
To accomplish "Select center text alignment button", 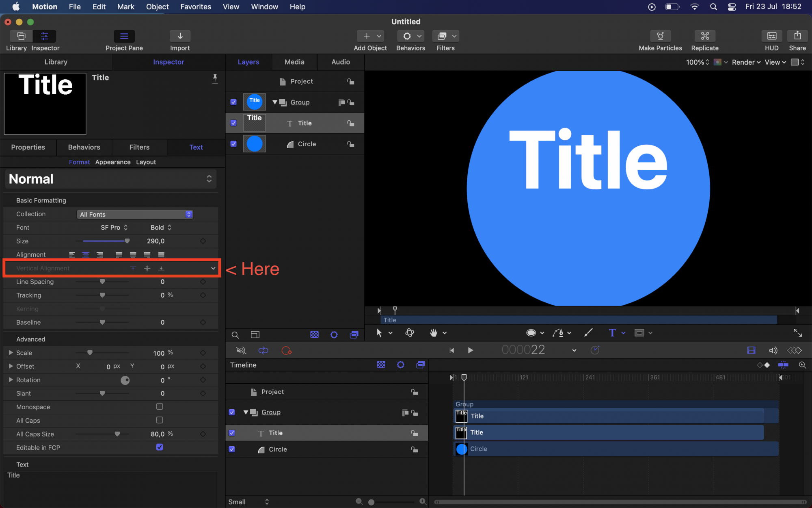I will [86, 255].
